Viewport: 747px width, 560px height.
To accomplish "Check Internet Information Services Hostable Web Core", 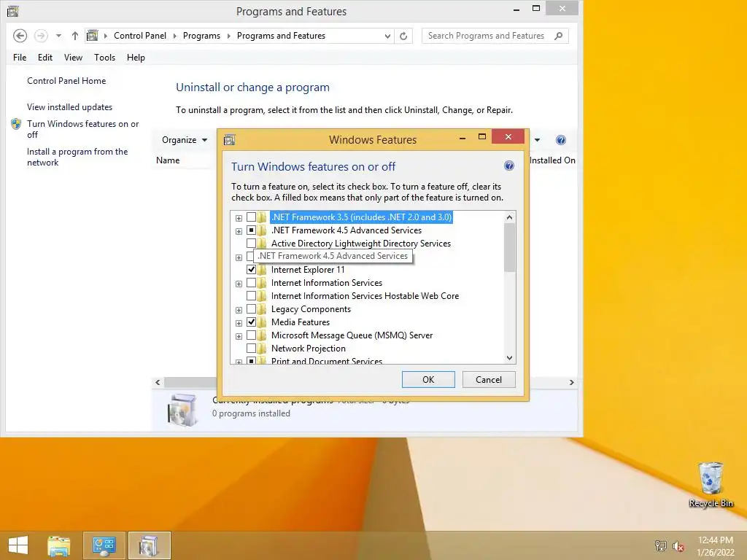I will click(x=251, y=296).
